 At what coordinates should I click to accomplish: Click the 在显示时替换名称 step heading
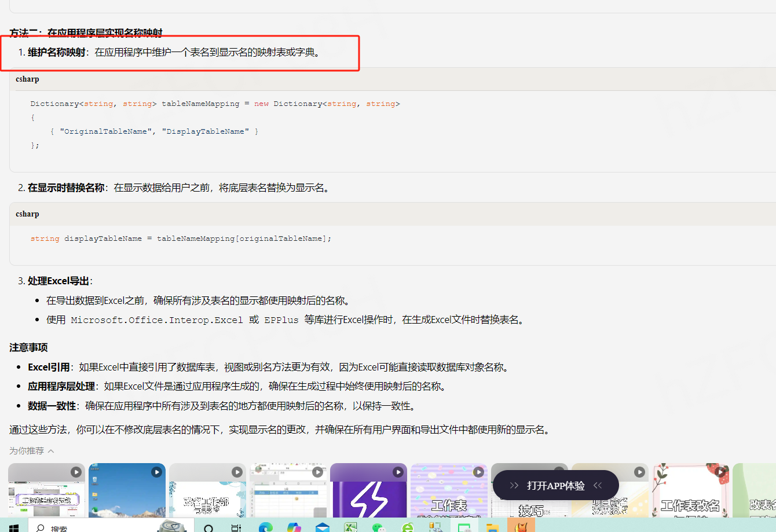tap(66, 188)
